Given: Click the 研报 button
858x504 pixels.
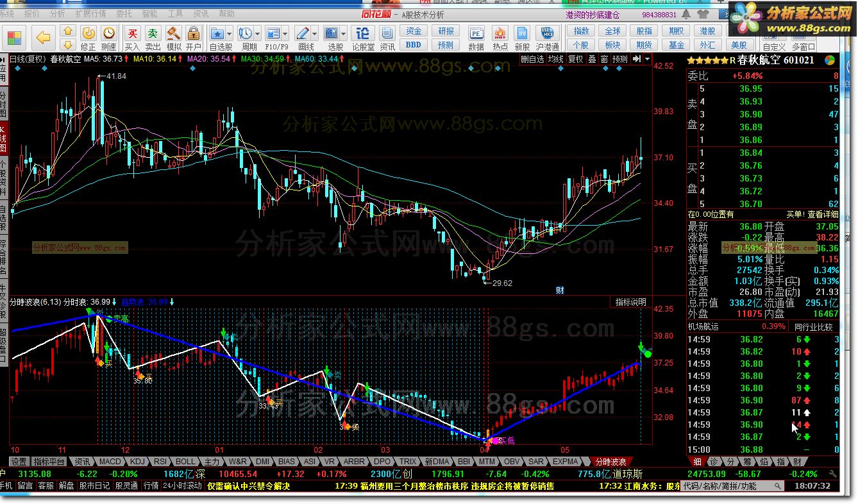Looking at the screenshot, I should coord(446,31).
